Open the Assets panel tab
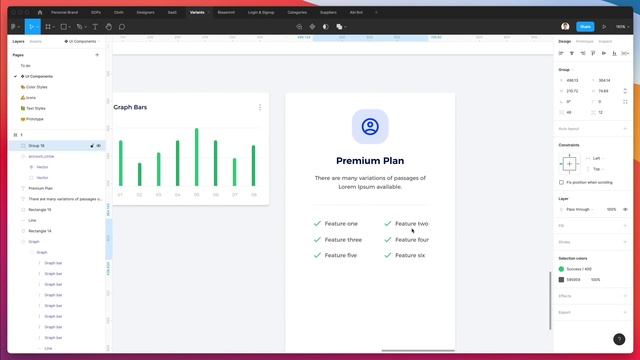Viewport: 640px width, 360px height. coord(36,42)
